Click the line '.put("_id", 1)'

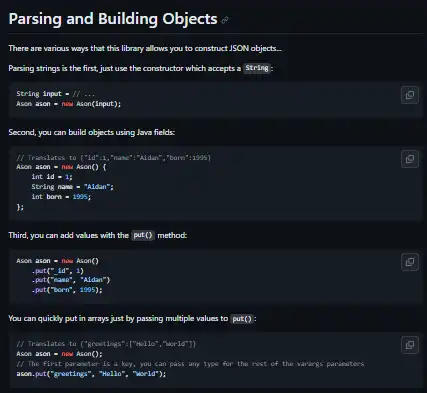coord(58,271)
